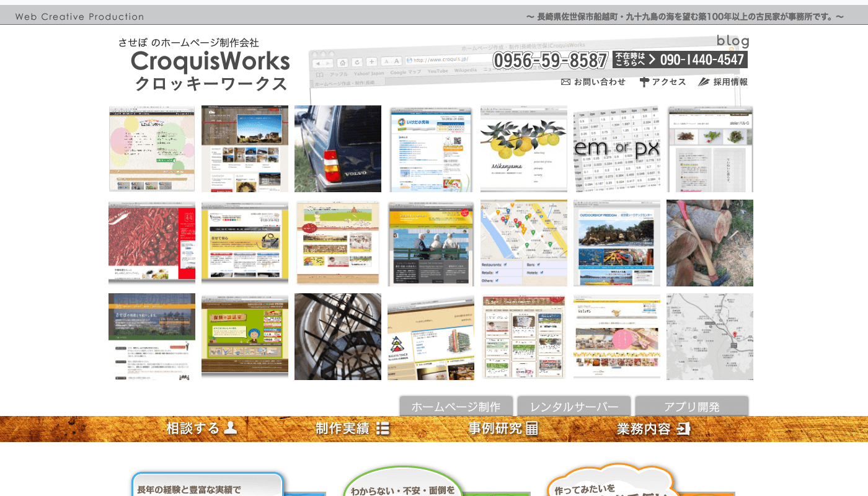This screenshot has width=868, height=496.
Task: Click the person icon next to 相談する
Action: click(231, 428)
